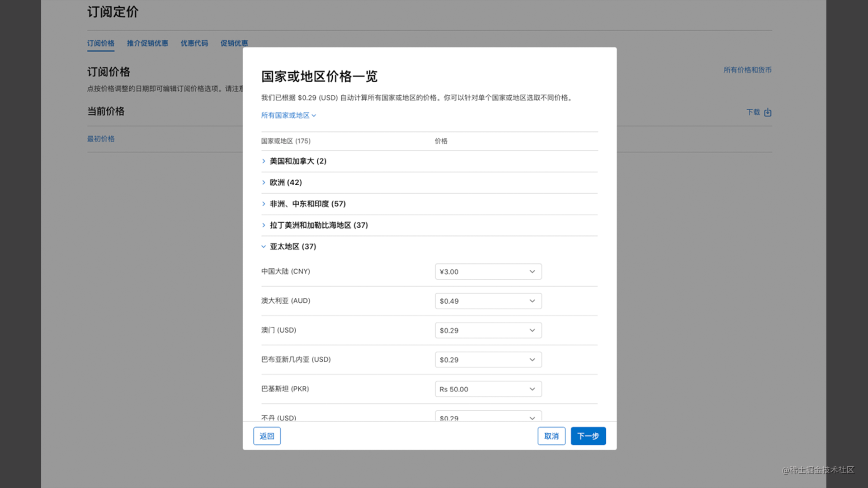The image size is (868, 488).
Task: Open the 最初价格 link
Action: click(101, 139)
